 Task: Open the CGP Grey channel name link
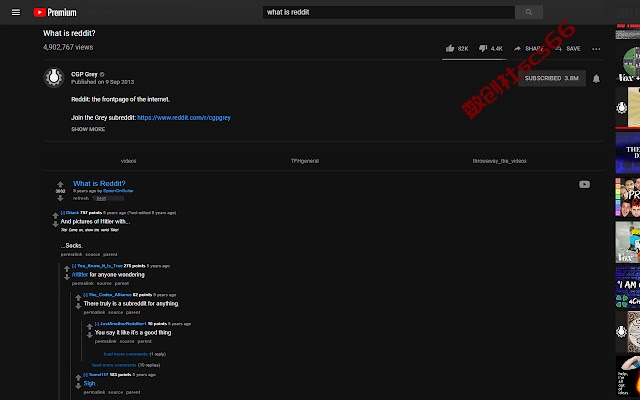[x=84, y=74]
